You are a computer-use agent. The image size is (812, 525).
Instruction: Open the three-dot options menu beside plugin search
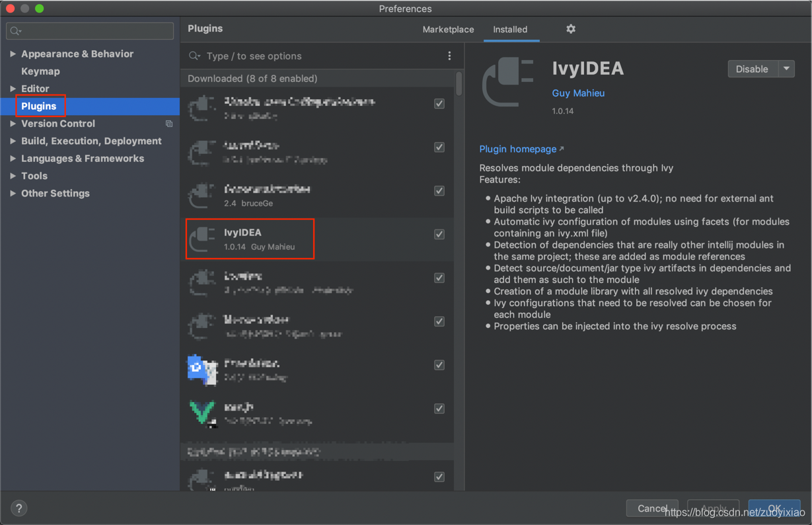449,56
